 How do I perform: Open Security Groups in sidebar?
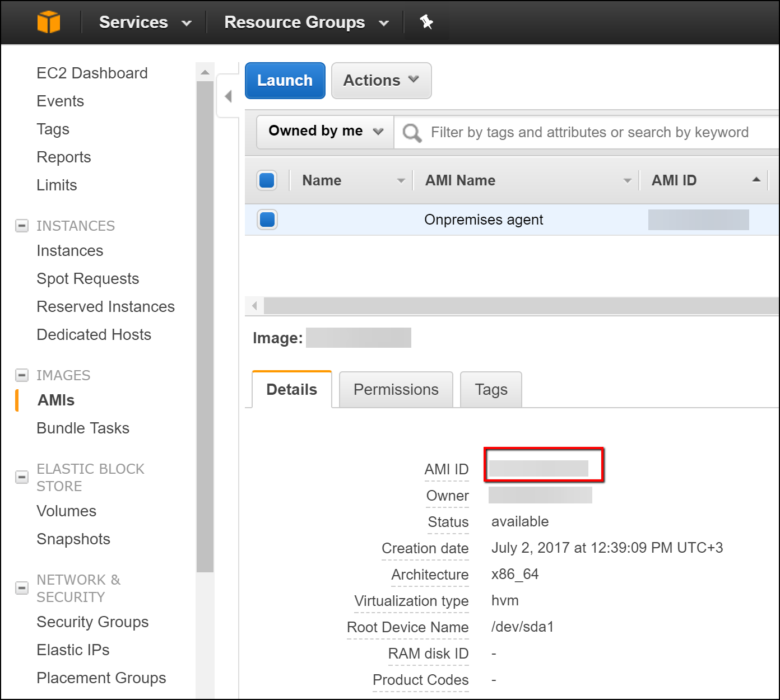coord(92,622)
